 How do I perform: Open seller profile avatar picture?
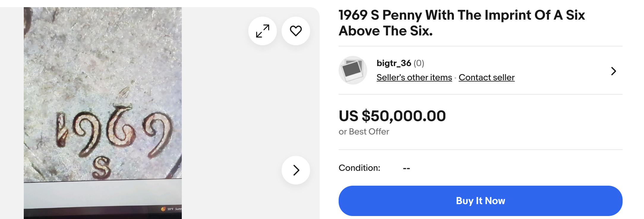click(x=353, y=70)
